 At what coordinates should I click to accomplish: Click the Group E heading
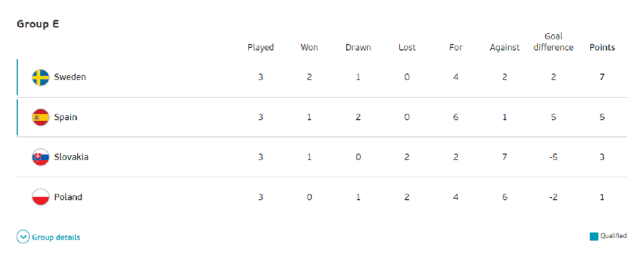tap(38, 24)
